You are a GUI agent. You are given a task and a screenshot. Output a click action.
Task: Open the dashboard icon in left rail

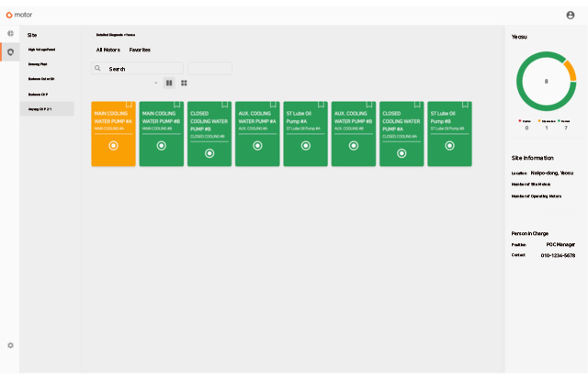[10, 34]
